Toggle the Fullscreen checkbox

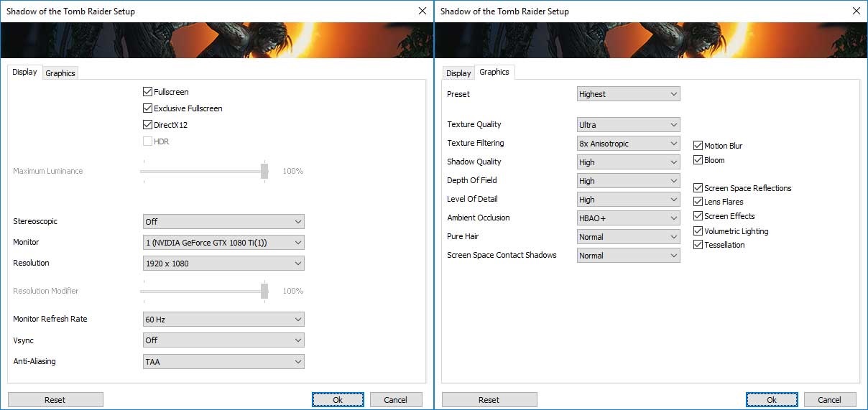pos(148,92)
